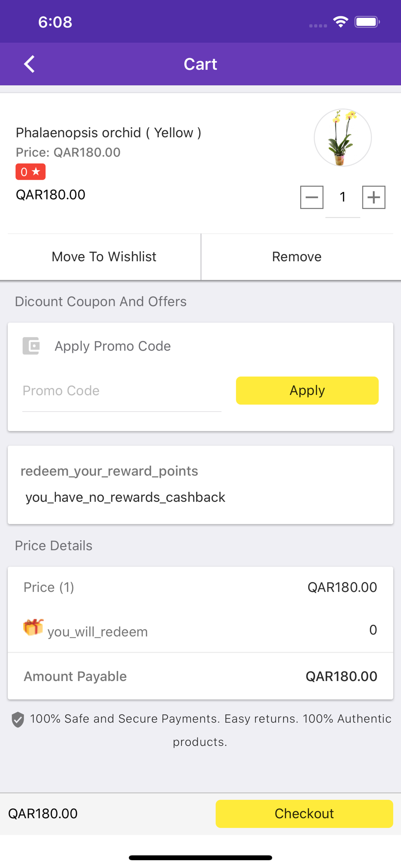
Task: Remove the orchid from cart
Action: pos(297,257)
